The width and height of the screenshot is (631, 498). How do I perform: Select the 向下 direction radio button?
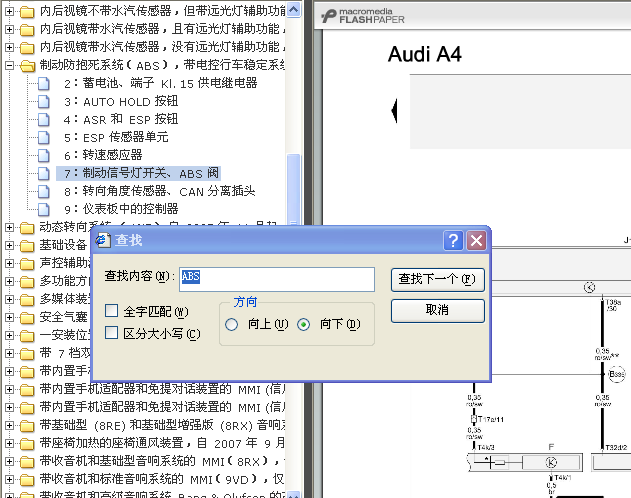303,324
